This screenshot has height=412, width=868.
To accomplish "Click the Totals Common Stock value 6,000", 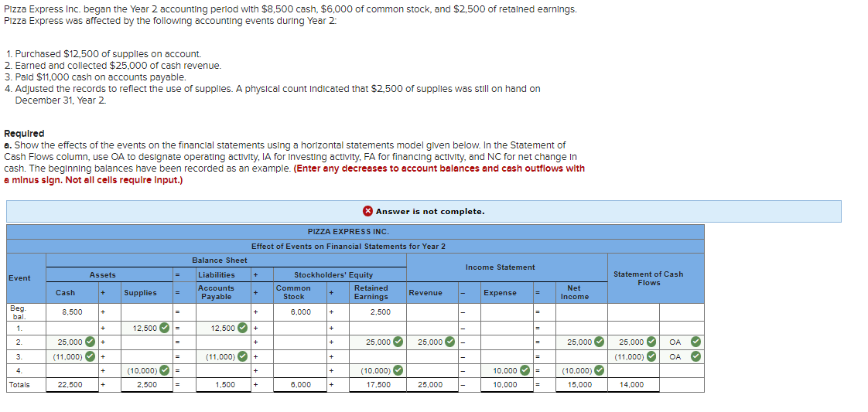I will [x=301, y=384].
